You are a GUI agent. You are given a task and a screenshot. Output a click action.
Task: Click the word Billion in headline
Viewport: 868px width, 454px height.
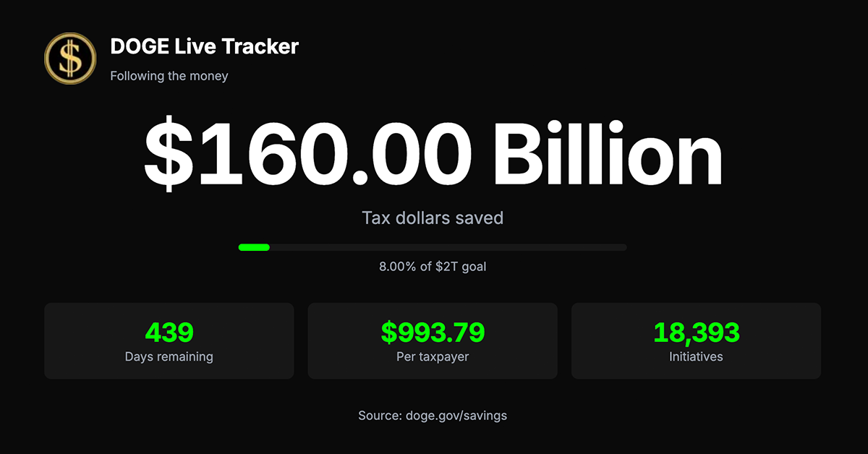coord(610,153)
